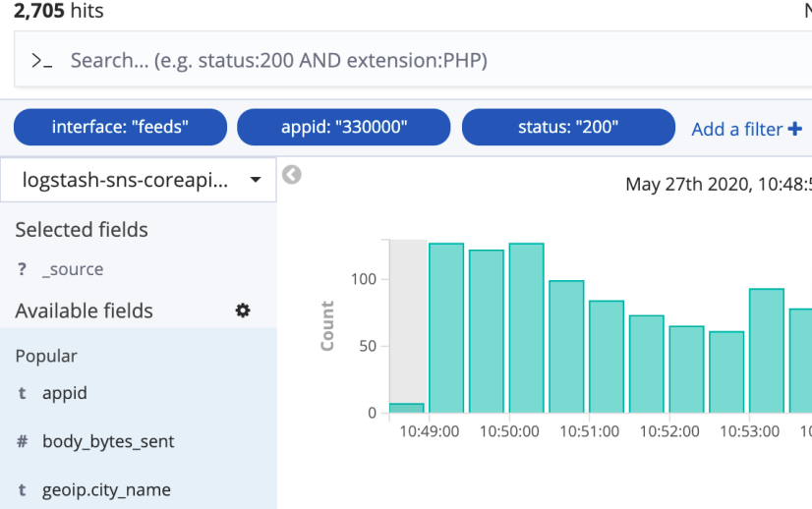Click the search prompt icon
This screenshot has height=509, width=812.
pos(41,61)
